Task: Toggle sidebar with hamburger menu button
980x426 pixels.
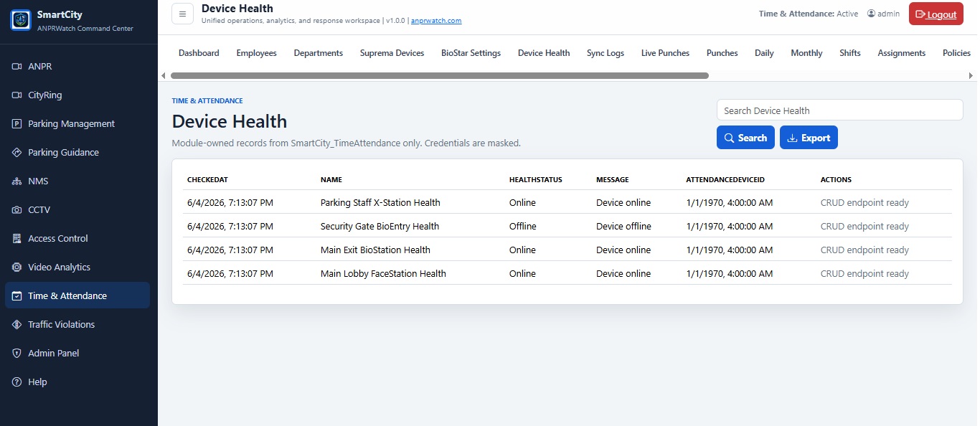Action: pyautogui.click(x=182, y=14)
